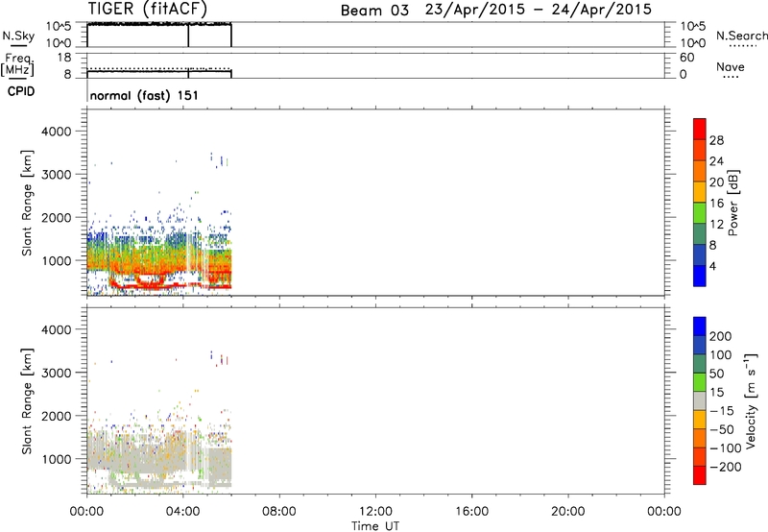Click the 16 label on power colorbar
The width and height of the screenshot is (768, 532).
pyautogui.click(x=716, y=204)
